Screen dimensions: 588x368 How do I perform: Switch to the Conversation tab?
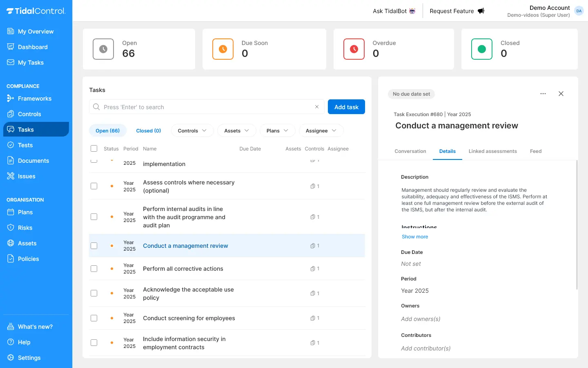[x=410, y=151]
